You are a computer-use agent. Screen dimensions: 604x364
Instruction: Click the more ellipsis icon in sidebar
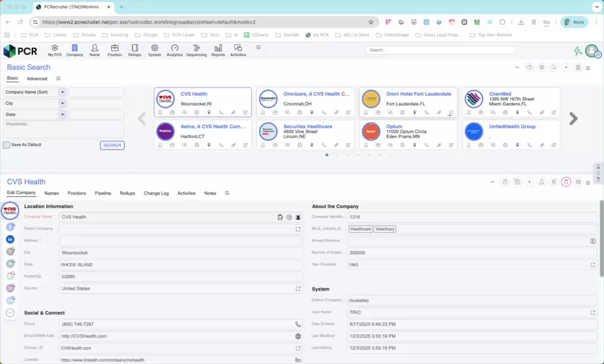(x=10, y=313)
